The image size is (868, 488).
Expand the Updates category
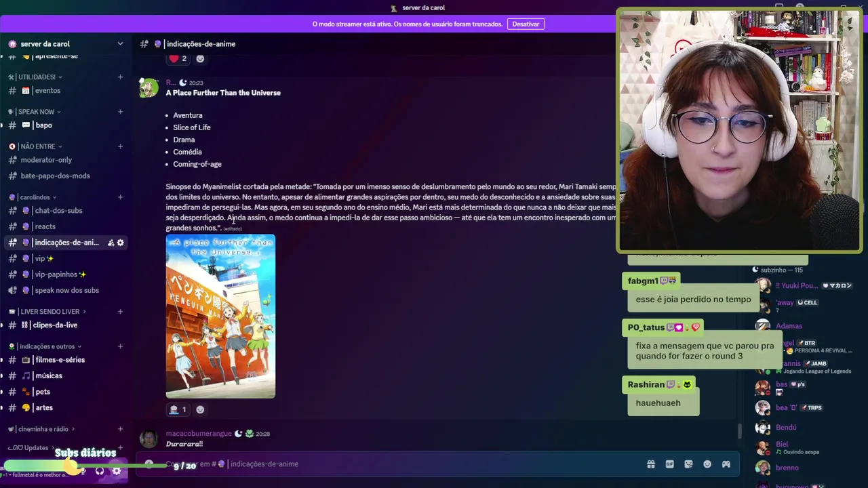coord(31,448)
